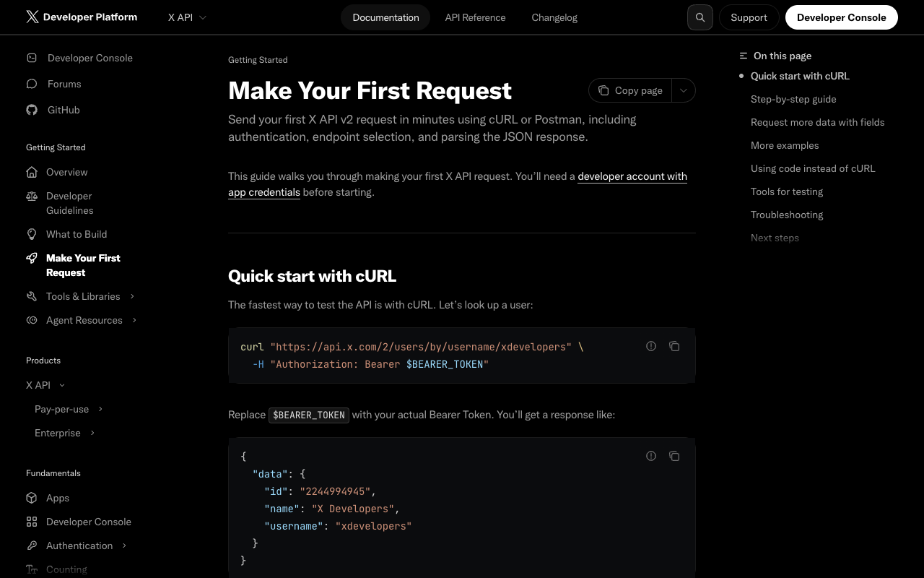
Task: Expand Tools & Libraries chevron
Action: click(x=133, y=296)
